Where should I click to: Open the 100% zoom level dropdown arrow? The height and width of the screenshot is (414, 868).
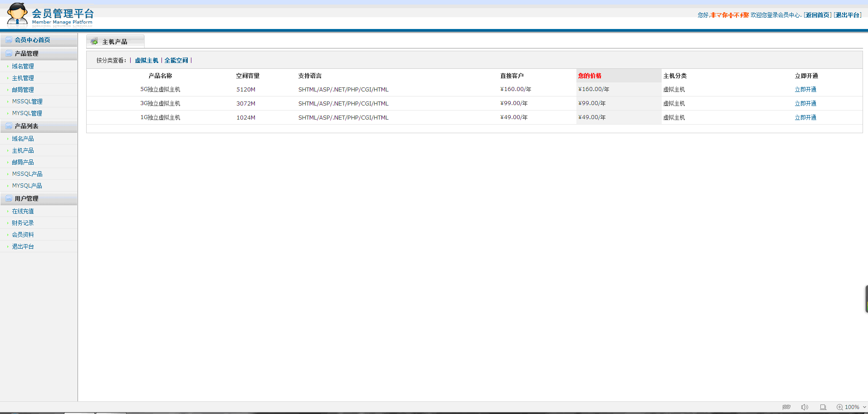pyautogui.click(x=864, y=407)
